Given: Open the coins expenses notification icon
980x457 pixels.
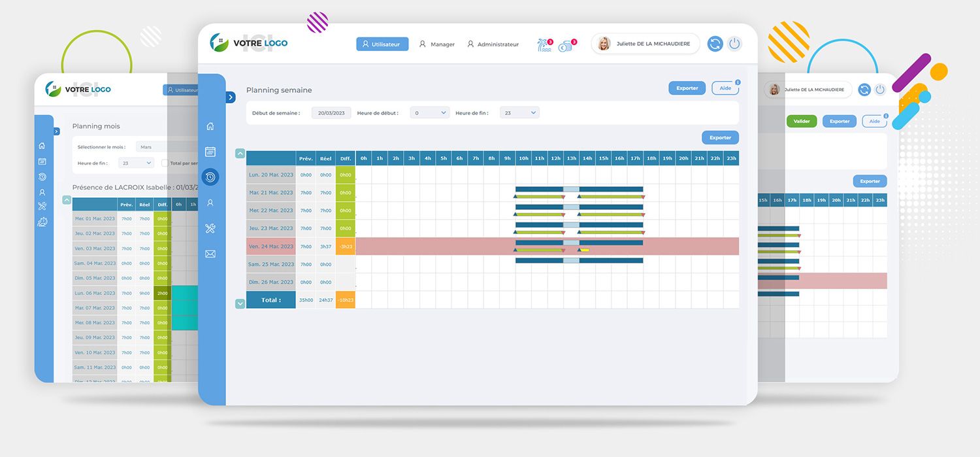Looking at the screenshot, I should [566, 44].
